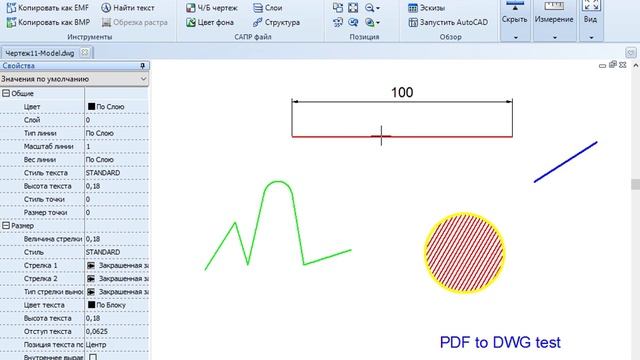Open the Структура panel

276,22
